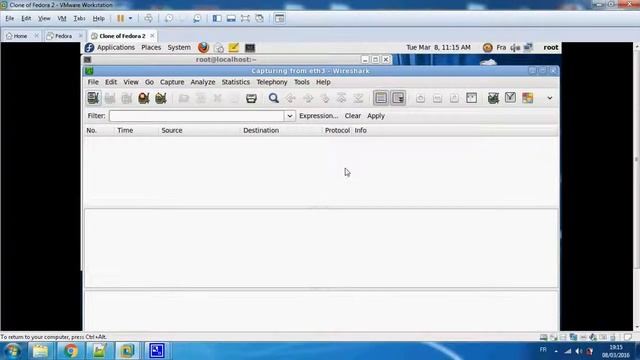
Task: Toggle the colorize packet list icon
Action: click(381, 98)
